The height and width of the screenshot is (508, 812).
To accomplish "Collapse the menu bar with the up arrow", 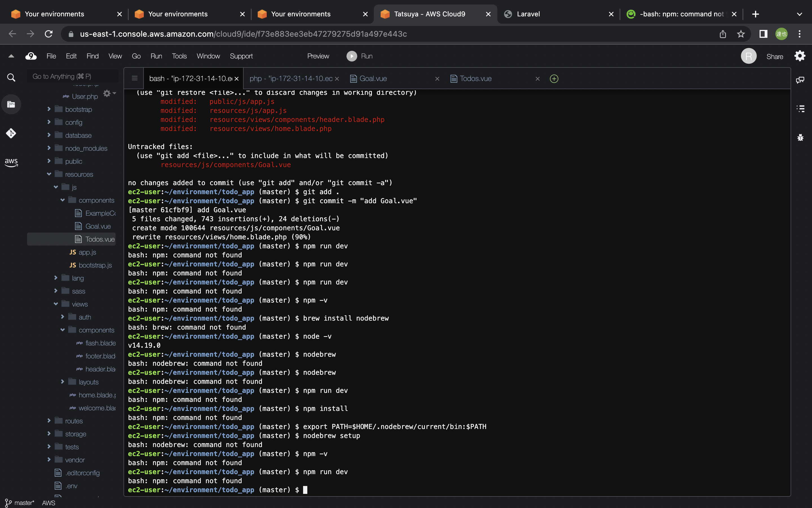I will [11, 56].
